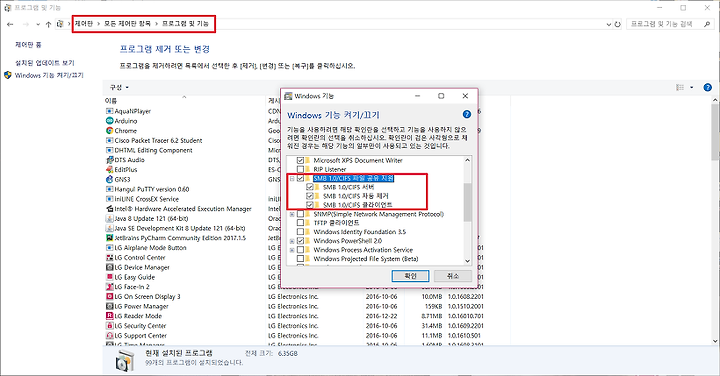Click the 취소 button in Windows 기능
Viewport: 720px width, 376px height.
pyautogui.click(x=453, y=276)
